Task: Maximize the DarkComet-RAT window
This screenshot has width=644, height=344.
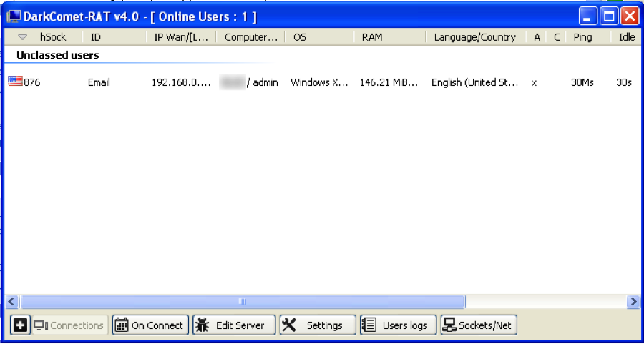Action: (x=609, y=17)
